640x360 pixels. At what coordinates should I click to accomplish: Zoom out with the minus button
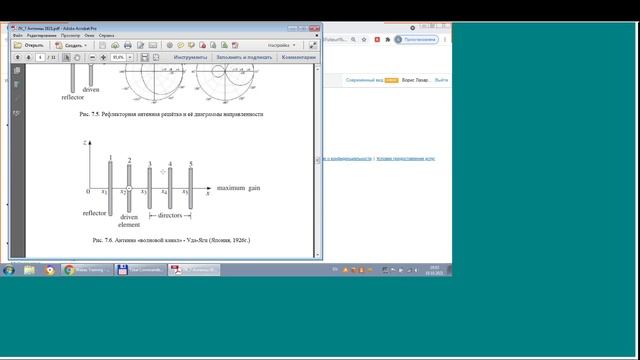point(92,58)
